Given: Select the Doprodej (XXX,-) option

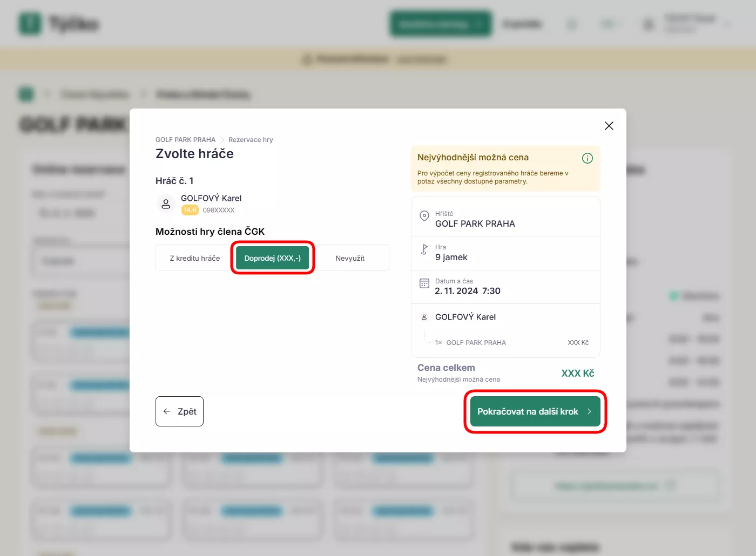Looking at the screenshot, I should coord(273,258).
